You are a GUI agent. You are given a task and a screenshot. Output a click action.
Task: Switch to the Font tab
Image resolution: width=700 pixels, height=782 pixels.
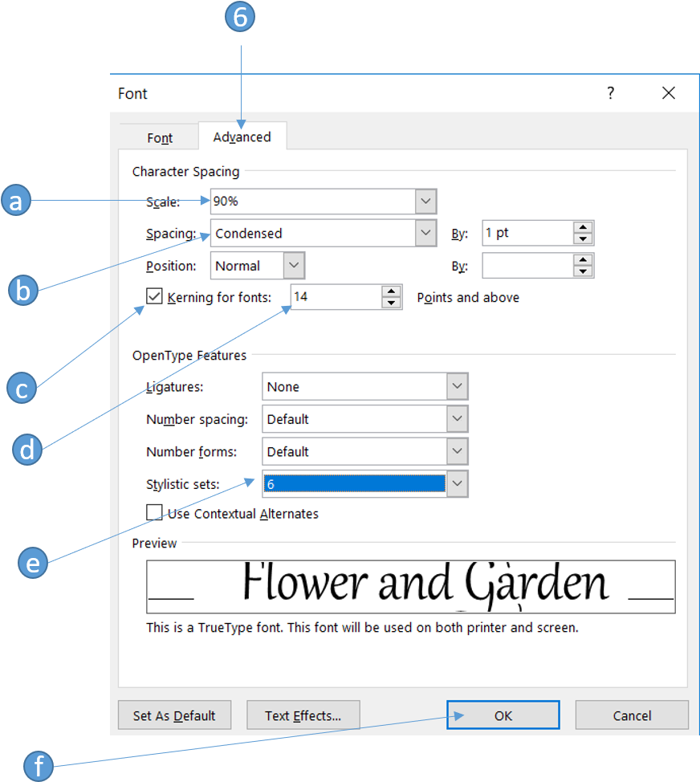(x=159, y=137)
